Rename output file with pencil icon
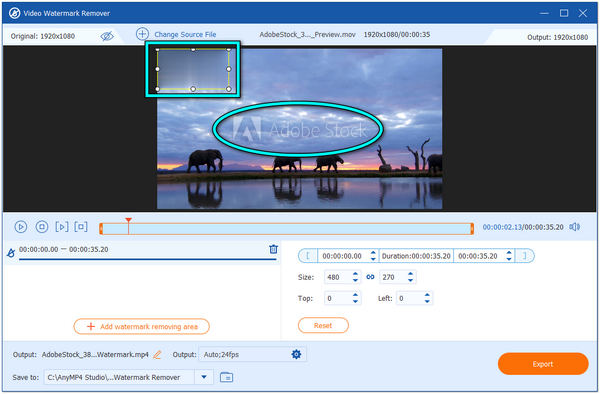600x394 pixels. pos(157,355)
